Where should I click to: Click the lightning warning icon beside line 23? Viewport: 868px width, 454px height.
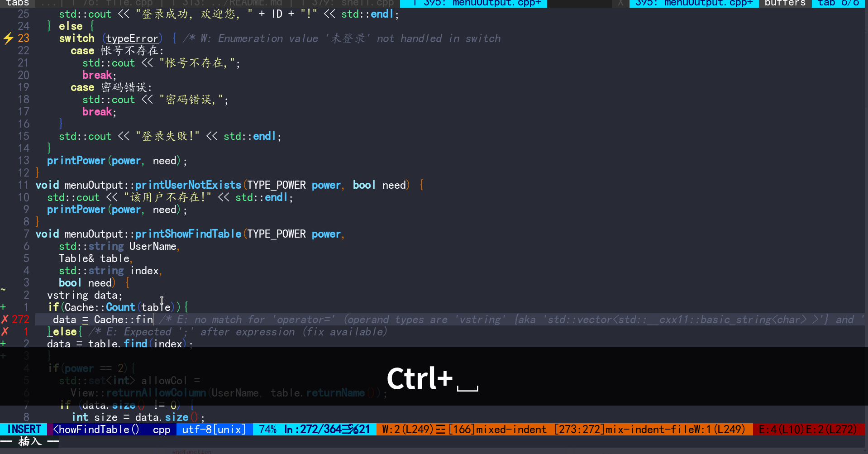pos(8,38)
